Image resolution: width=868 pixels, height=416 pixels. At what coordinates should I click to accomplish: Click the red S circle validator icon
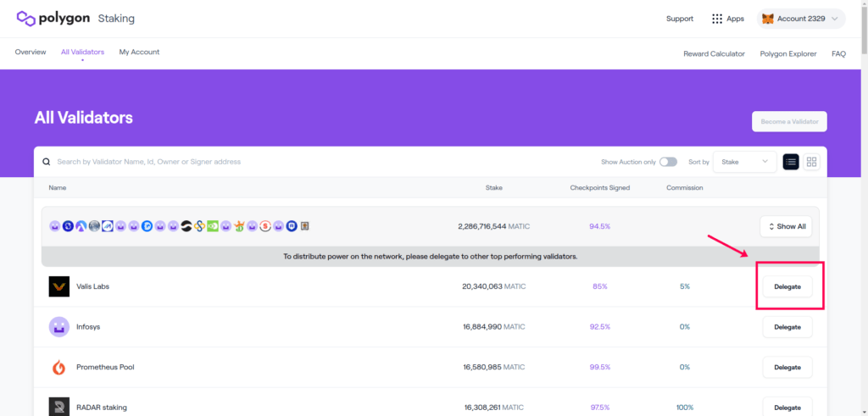(265, 226)
